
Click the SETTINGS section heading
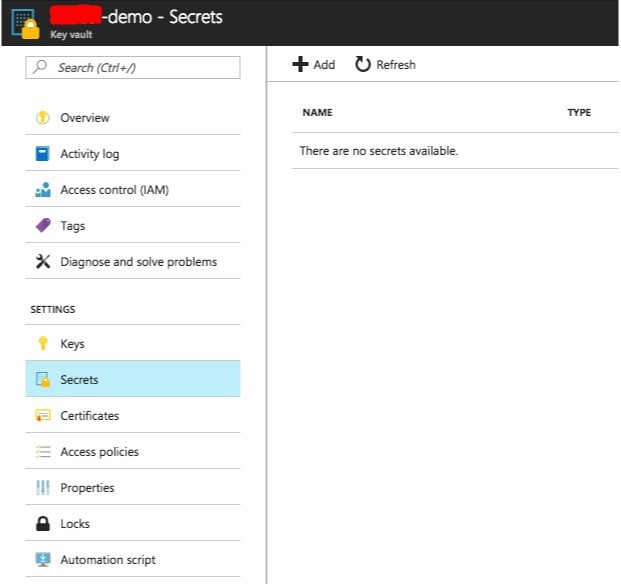point(53,309)
